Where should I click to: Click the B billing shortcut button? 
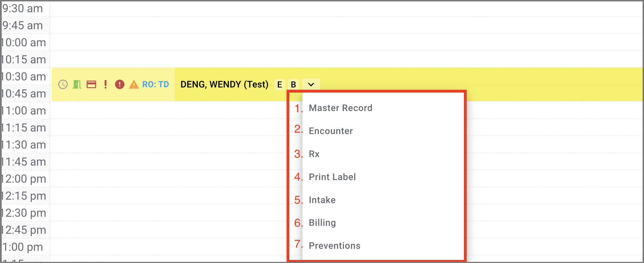click(x=293, y=84)
